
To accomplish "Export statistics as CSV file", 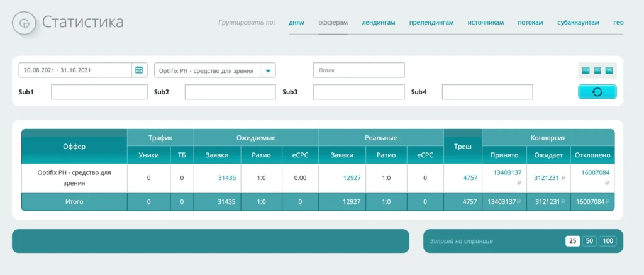I will (x=597, y=70).
